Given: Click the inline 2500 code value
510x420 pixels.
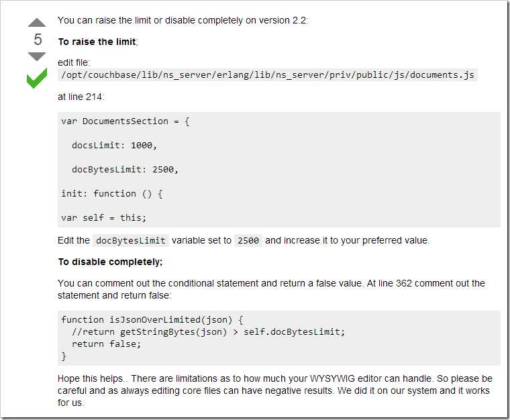Looking at the screenshot, I should [x=248, y=241].
